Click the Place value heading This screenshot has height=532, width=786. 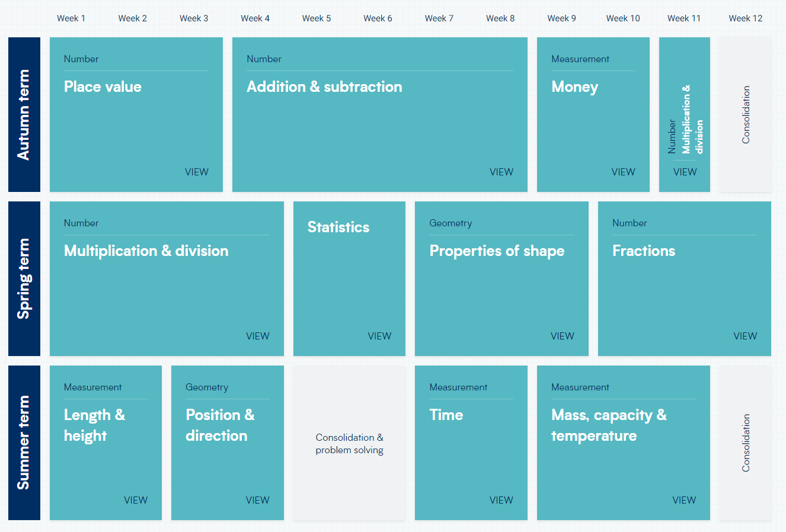(103, 87)
